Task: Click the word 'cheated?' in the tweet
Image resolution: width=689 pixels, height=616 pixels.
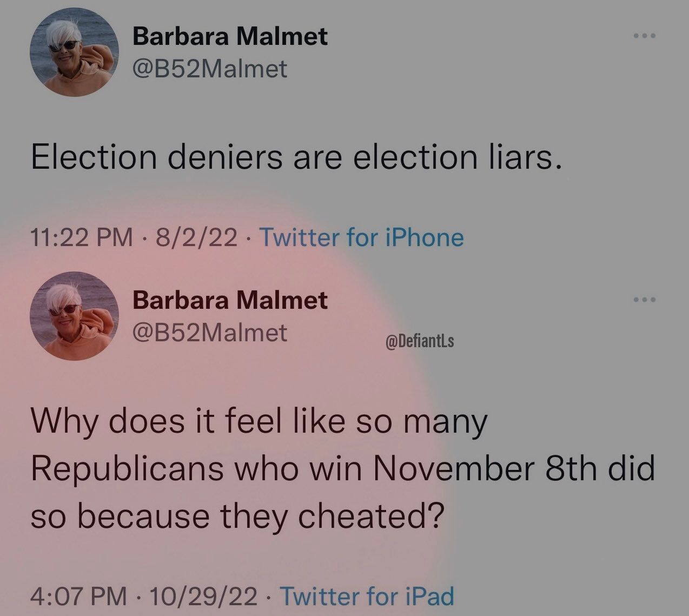Action: pyautogui.click(x=372, y=515)
